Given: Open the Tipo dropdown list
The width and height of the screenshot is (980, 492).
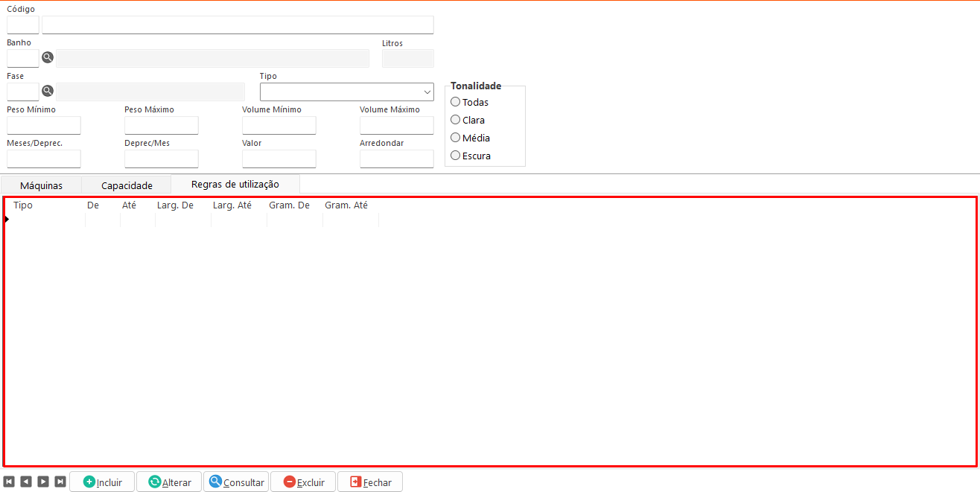Looking at the screenshot, I should [347, 92].
